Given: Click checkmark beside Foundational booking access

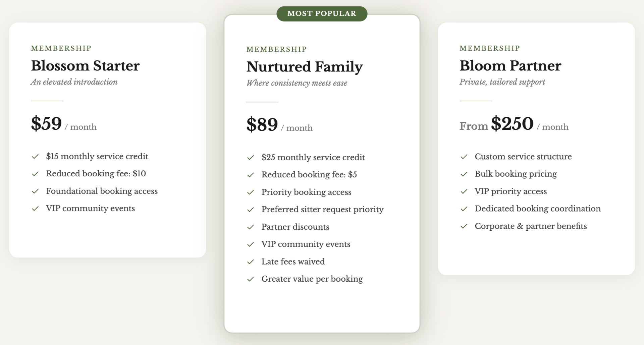Looking at the screenshot, I should [35, 191].
